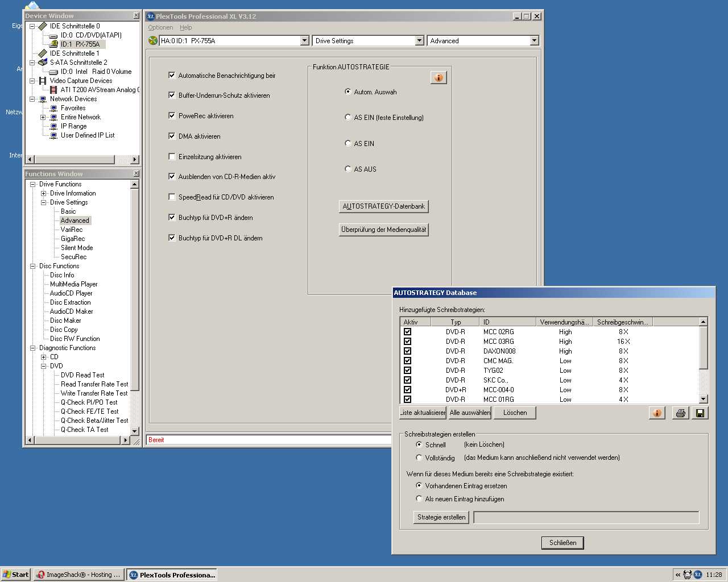The image size is (728, 582).
Task: Collapse the Diagnostic Functions tree node
Action: tap(32, 348)
